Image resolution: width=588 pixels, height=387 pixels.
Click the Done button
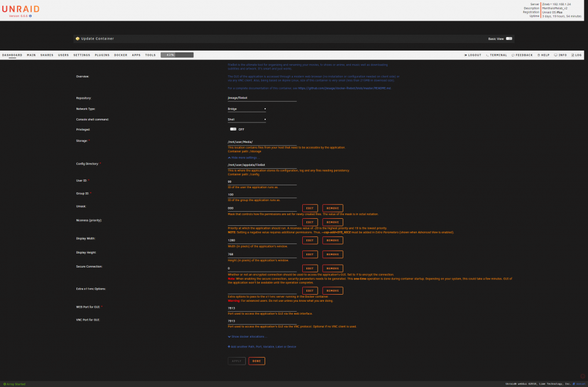[256, 361]
